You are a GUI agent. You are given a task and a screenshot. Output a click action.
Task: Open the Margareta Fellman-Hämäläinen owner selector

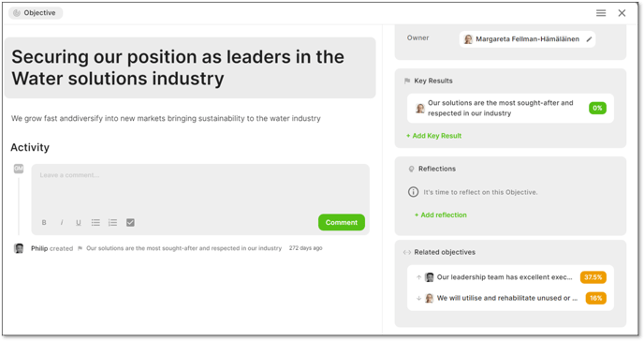click(x=527, y=39)
